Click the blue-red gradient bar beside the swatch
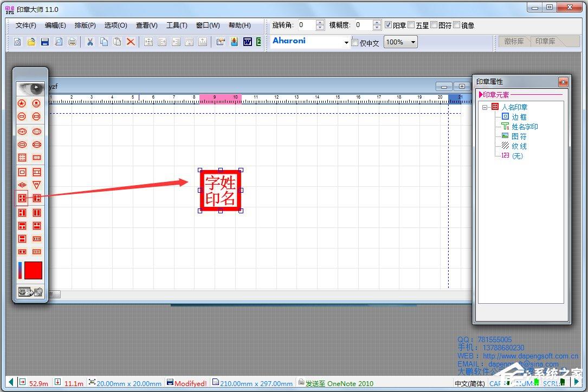 point(20,271)
